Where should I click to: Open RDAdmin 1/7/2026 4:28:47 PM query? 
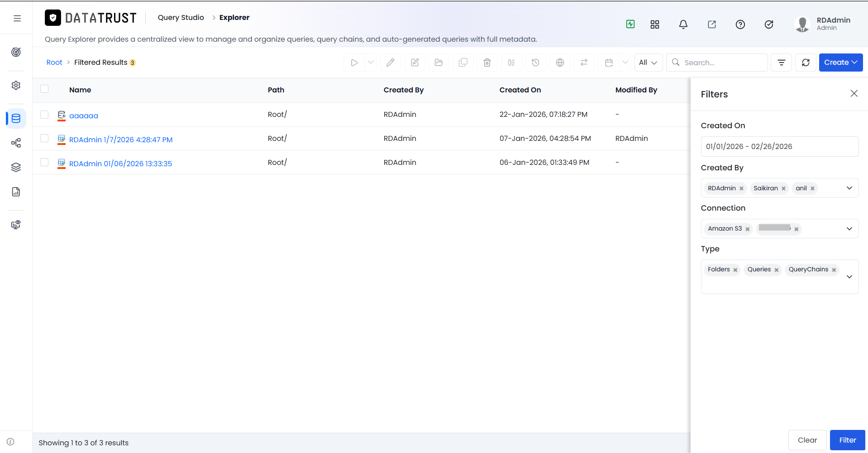(x=121, y=140)
